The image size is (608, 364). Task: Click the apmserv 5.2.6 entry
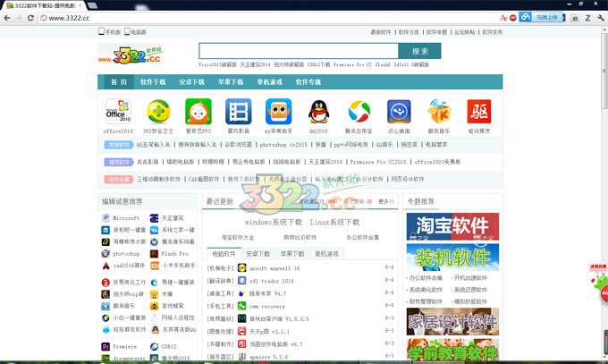click(x=269, y=357)
